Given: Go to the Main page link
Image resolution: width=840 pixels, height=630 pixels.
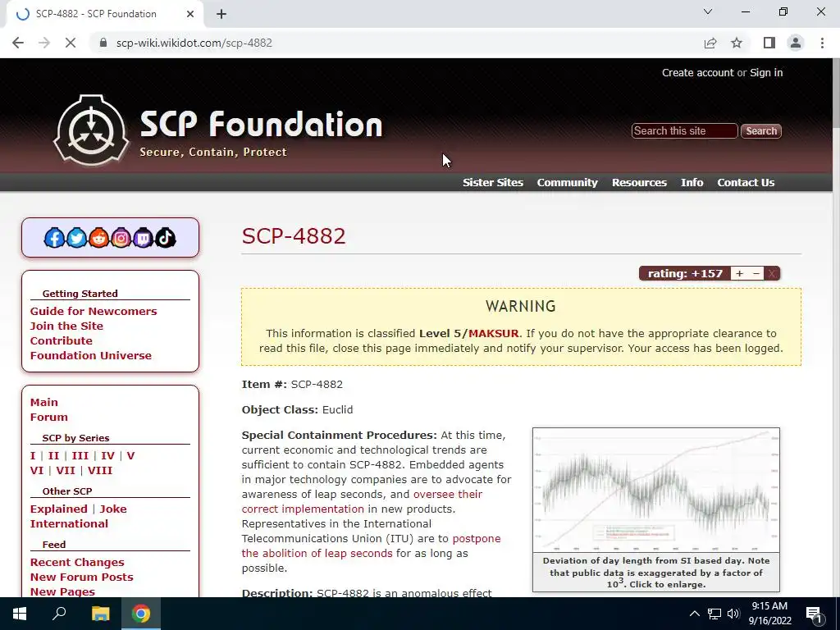Looking at the screenshot, I should pyautogui.click(x=44, y=402).
